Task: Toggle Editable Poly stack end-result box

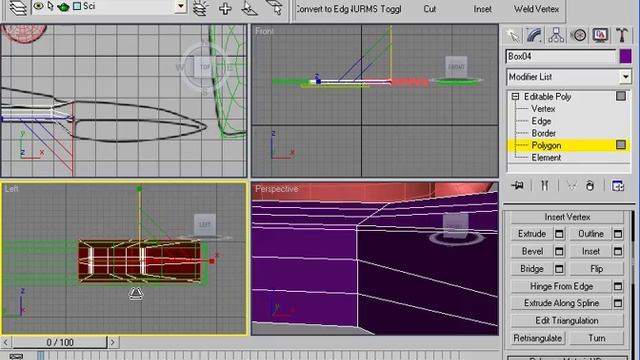Action: 621,96
